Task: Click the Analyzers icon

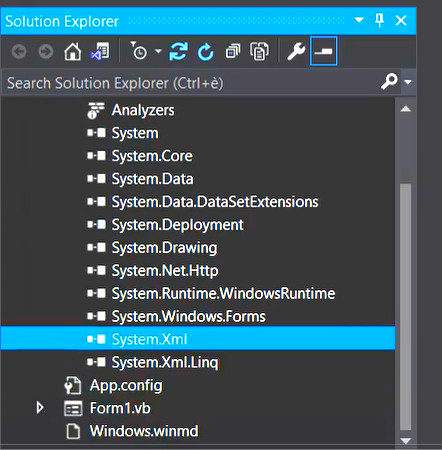Action: coord(96,110)
